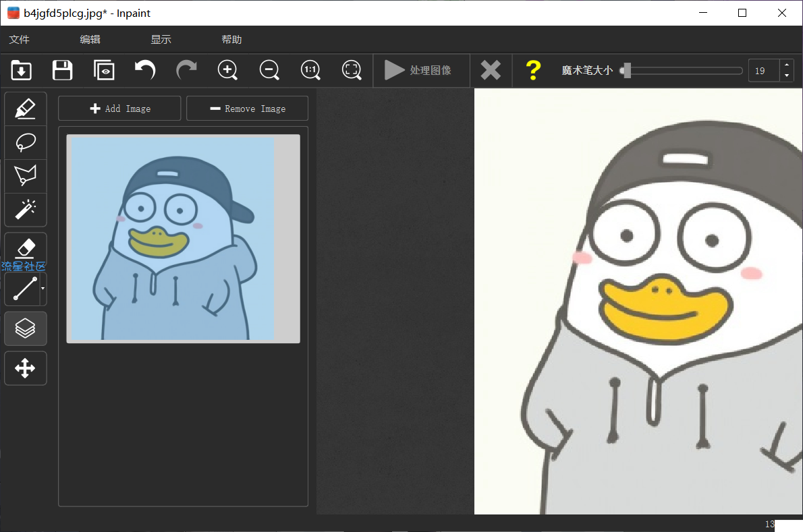
Task: Save the image with floppy icon
Action: (63, 70)
